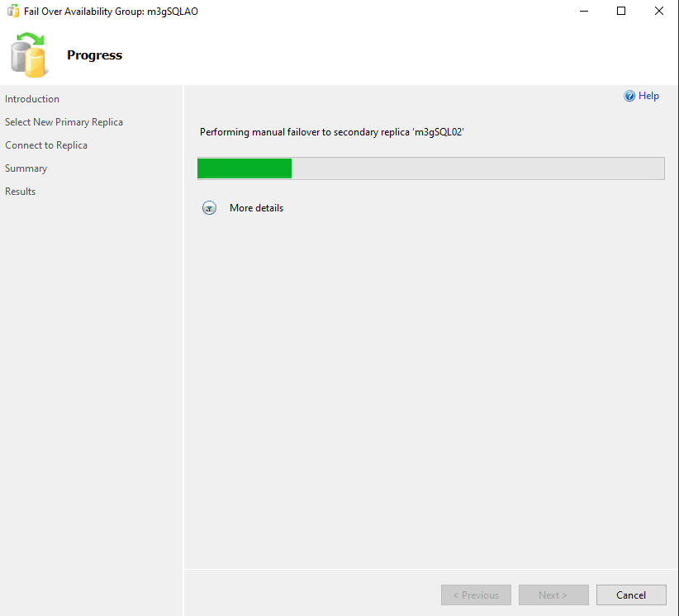Close the Fail Over Availability Group window
The image size is (679, 616).
[659, 11]
